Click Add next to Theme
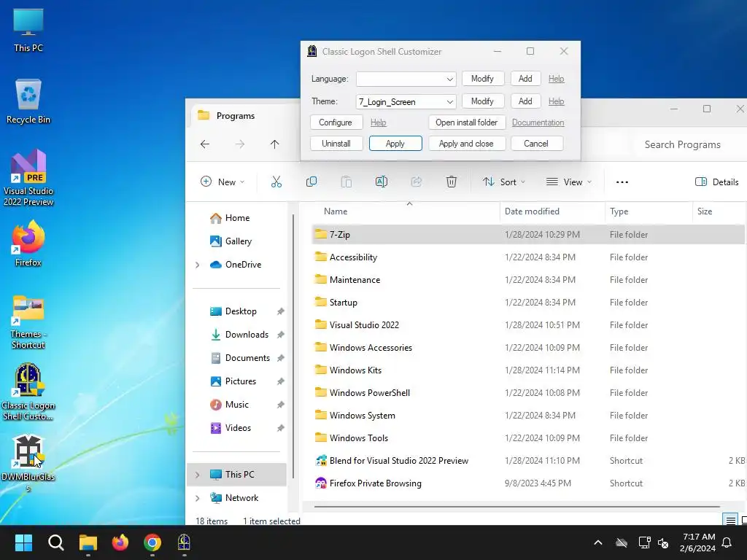Image resolution: width=747 pixels, height=560 pixels. point(525,101)
